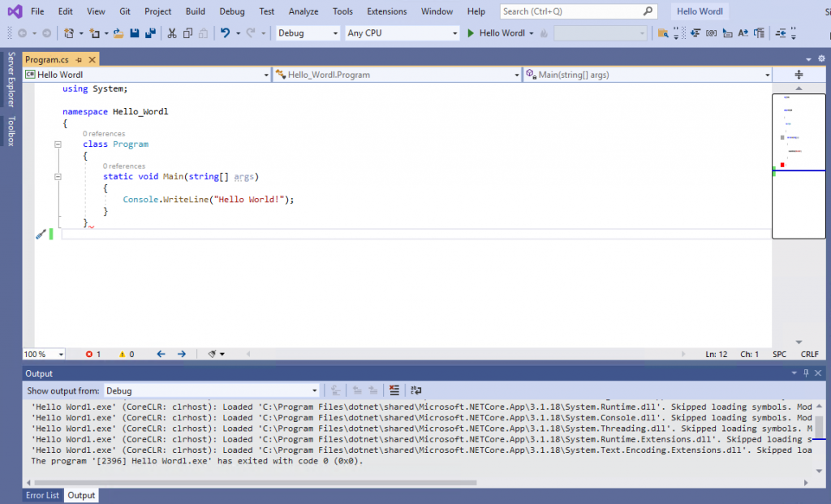Click the search magnifier in the Search box

pyautogui.click(x=648, y=11)
